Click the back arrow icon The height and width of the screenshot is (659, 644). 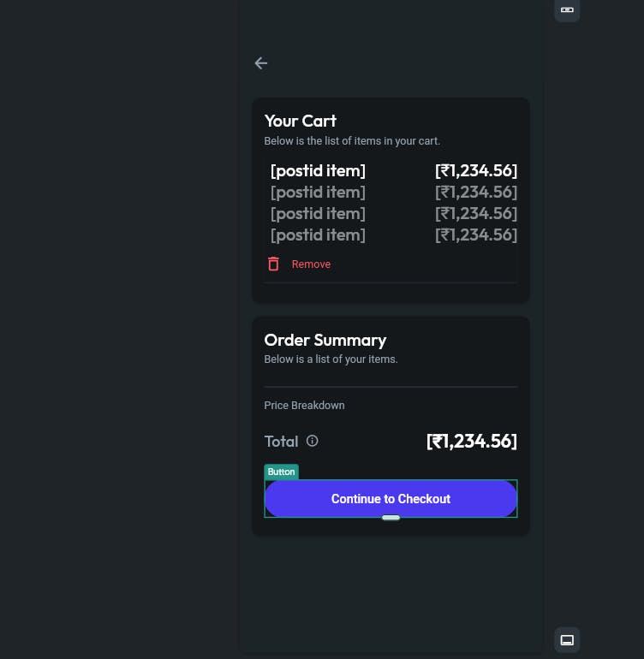point(261,62)
